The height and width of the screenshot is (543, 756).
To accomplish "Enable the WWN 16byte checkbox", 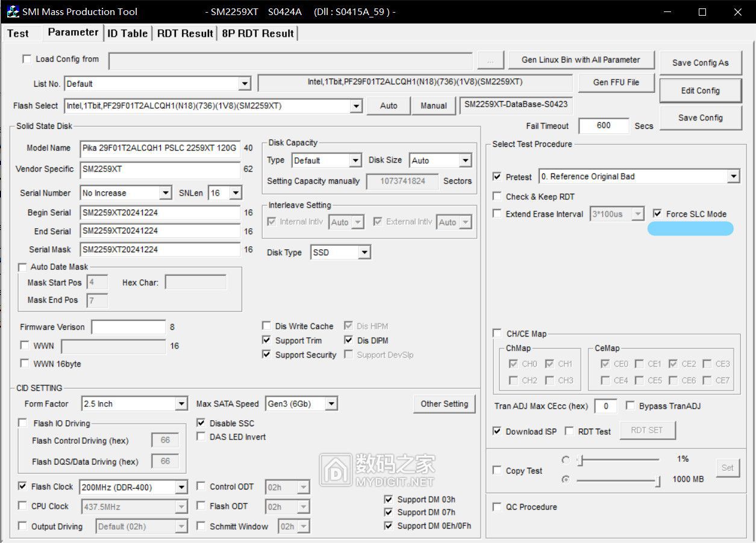I will (x=25, y=364).
